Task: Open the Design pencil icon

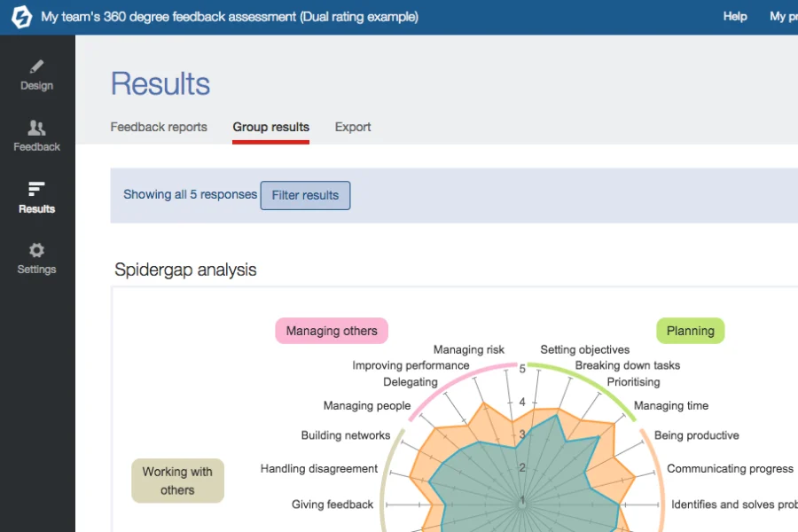Action: 36,66
